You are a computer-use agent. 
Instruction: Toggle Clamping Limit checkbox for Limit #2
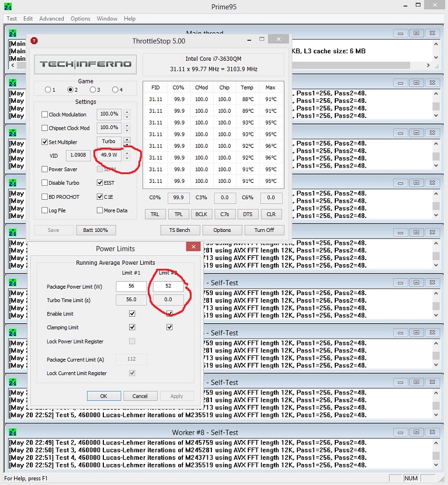tap(169, 327)
